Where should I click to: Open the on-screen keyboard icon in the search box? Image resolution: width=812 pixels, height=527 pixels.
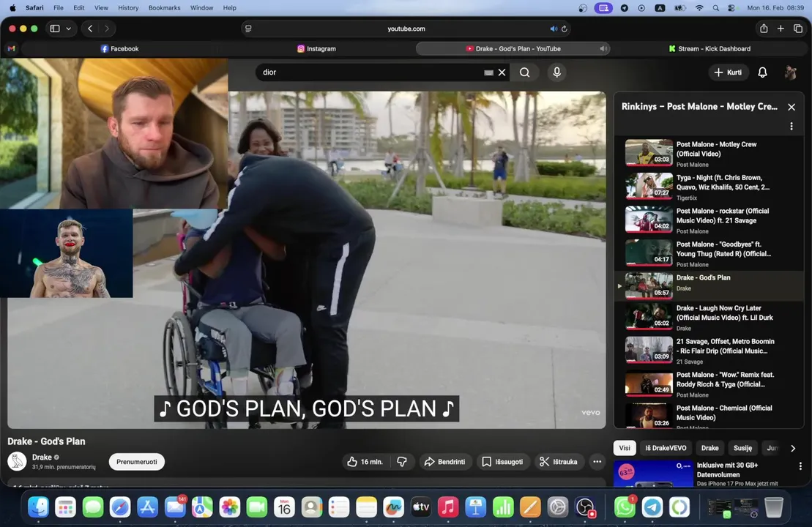click(x=488, y=72)
